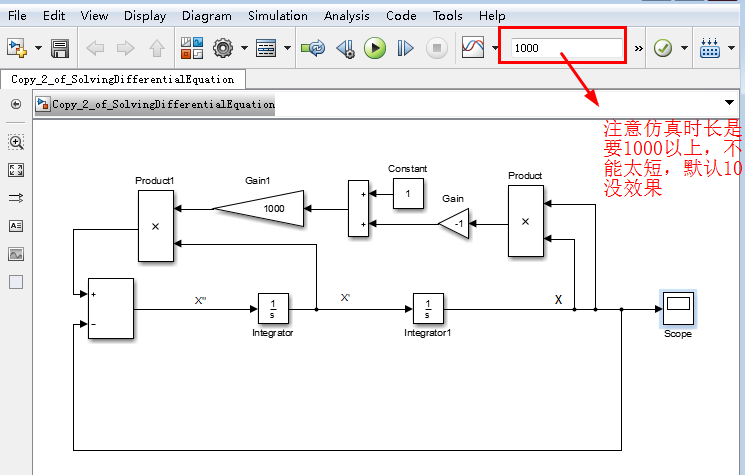Image resolution: width=745 pixels, height=475 pixels.
Task: Click the Step Back button
Action: tap(345, 48)
